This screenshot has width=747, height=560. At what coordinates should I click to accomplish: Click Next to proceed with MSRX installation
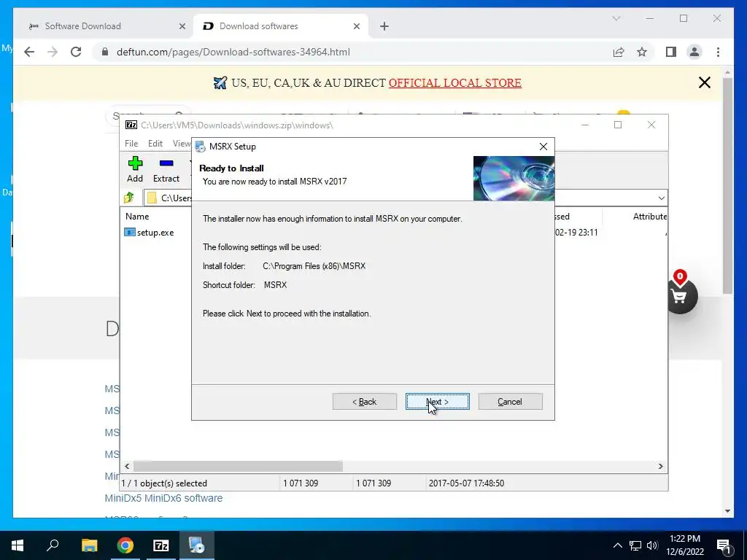[x=438, y=402]
